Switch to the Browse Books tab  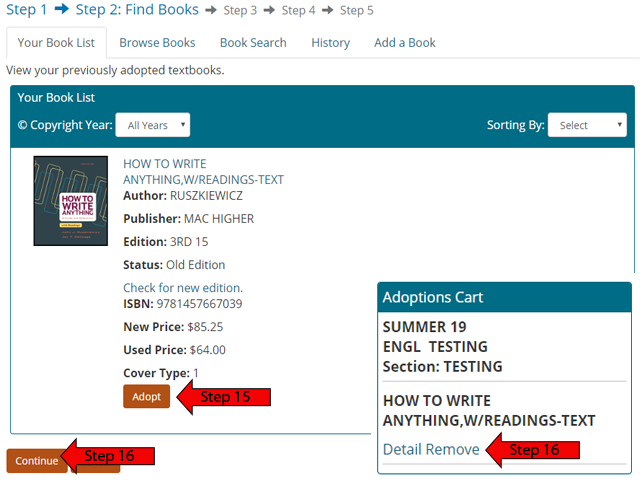point(157,42)
